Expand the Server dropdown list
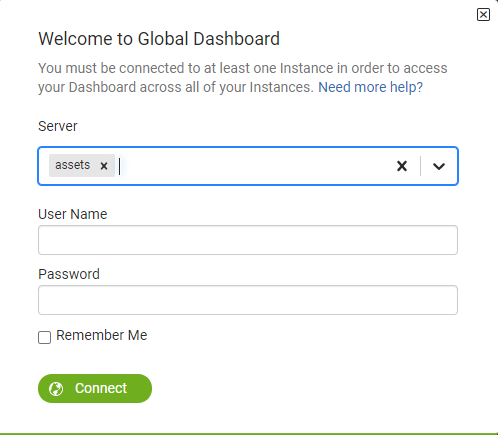This screenshot has height=435, width=498. tap(439, 166)
